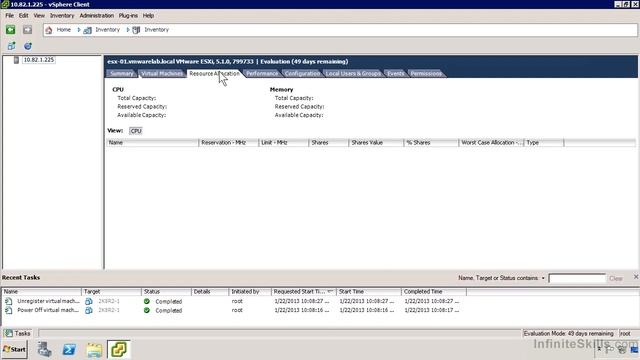Click the new virtual machine toolbar icon
The height and width of the screenshot is (360, 640).
click(11, 46)
